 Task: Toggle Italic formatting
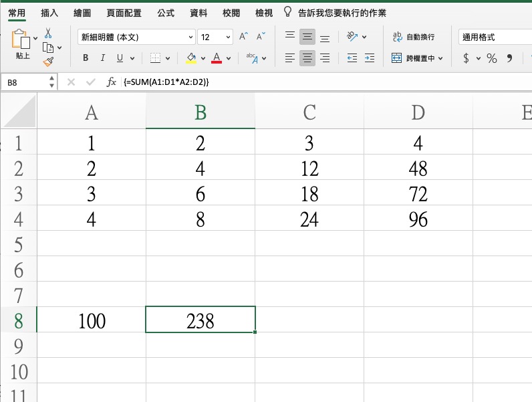[x=102, y=58]
